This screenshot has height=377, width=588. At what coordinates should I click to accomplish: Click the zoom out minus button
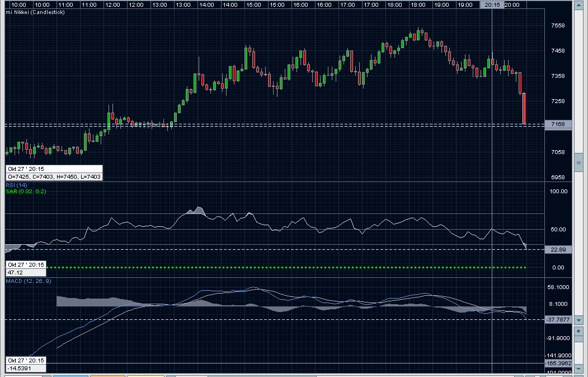578,369
